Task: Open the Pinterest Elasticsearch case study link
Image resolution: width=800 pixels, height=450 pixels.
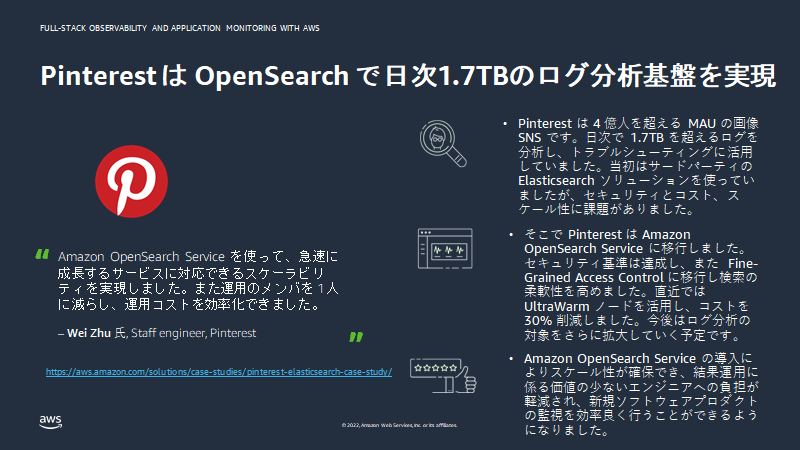Action: pos(219,372)
